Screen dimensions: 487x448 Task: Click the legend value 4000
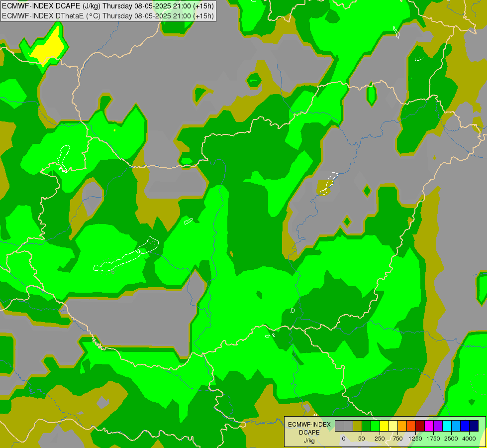[x=469, y=439]
